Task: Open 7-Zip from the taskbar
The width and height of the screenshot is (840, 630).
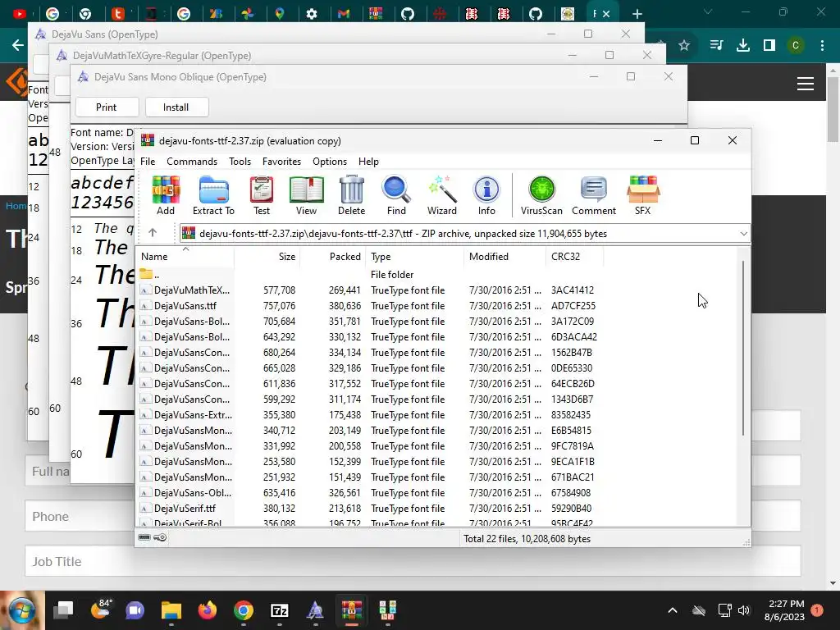Action: pyautogui.click(x=280, y=610)
